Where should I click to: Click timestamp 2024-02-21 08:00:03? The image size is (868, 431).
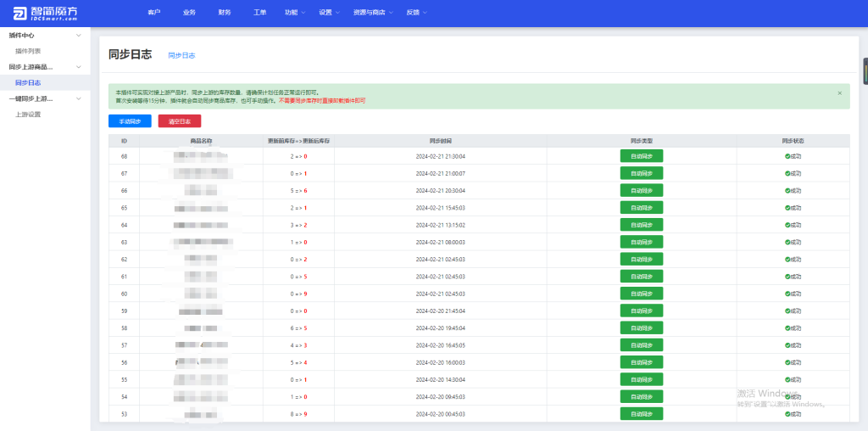click(x=441, y=242)
